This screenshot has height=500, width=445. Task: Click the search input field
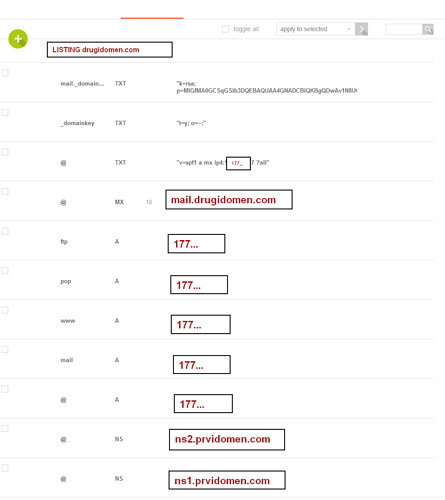404,29
